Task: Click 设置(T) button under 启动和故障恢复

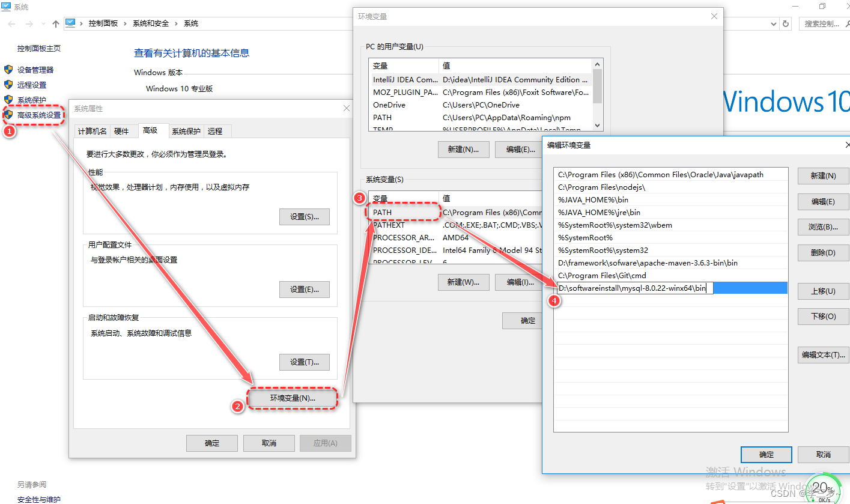Action: click(x=305, y=362)
